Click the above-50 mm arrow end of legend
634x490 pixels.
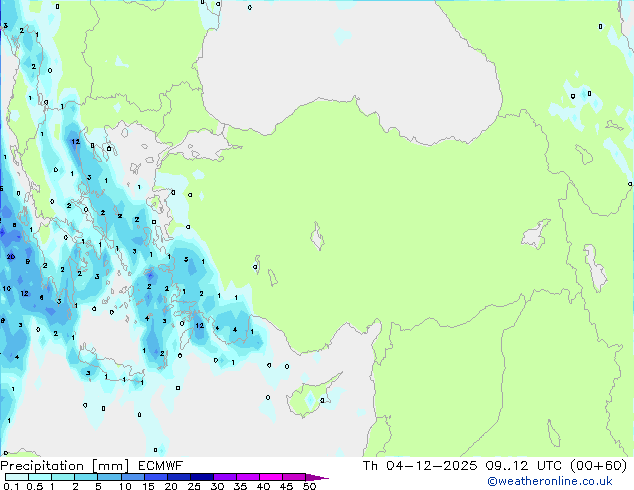(317, 477)
